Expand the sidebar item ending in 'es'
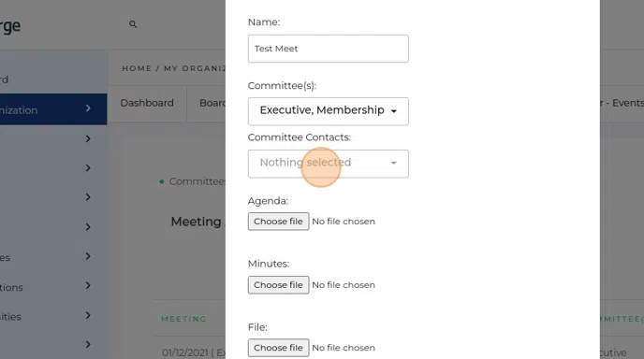 pyautogui.click(x=88, y=256)
